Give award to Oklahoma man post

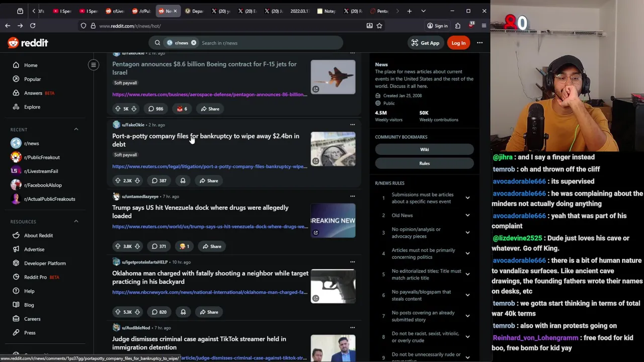[183, 312]
